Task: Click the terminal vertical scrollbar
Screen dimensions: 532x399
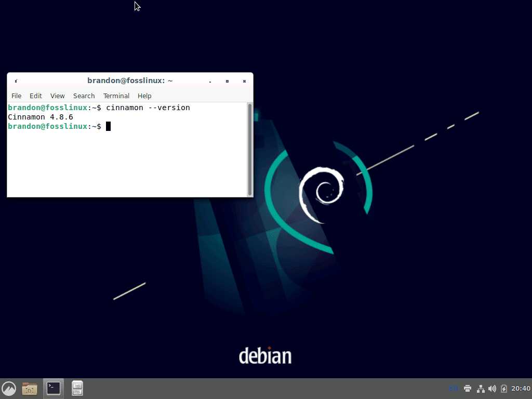Action: point(250,150)
